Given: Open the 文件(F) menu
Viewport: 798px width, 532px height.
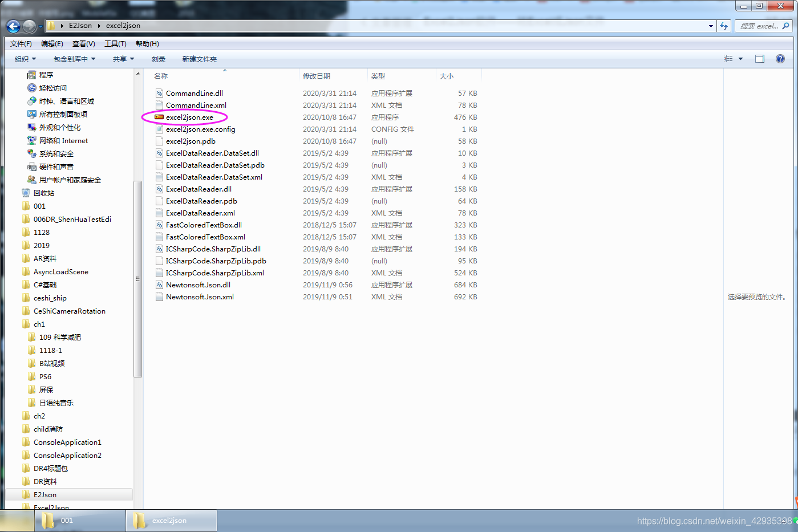Looking at the screenshot, I should 21,44.
